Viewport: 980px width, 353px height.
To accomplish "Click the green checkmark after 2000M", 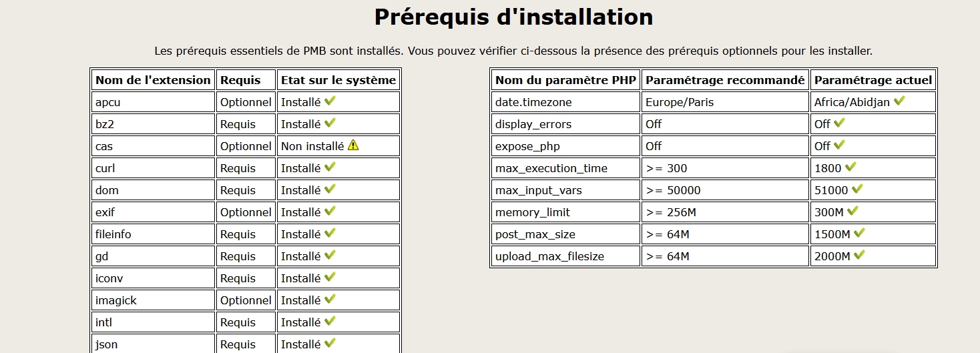I will click(x=859, y=255).
